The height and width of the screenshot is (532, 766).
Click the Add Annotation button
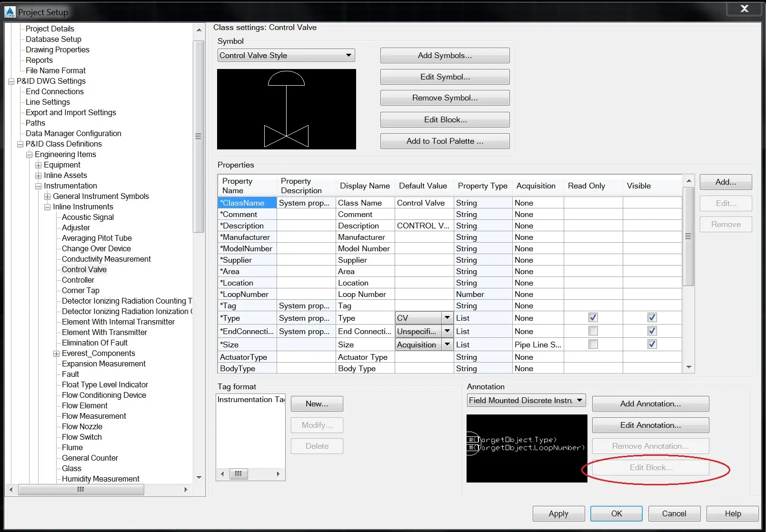click(650, 404)
